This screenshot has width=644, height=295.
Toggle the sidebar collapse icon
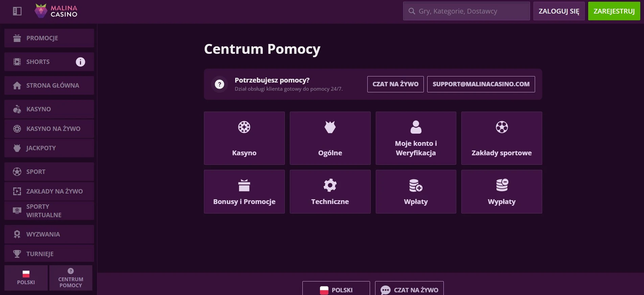pyautogui.click(x=17, y=11)
